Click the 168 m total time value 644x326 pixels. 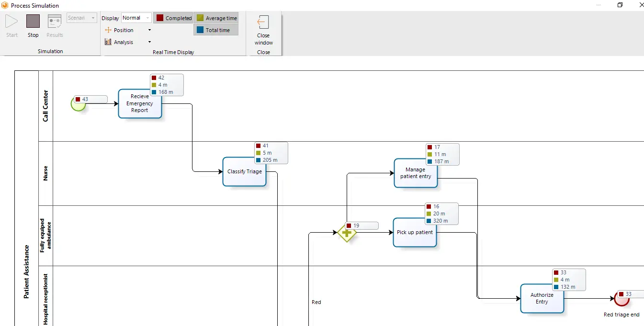[x=166, y=92]
